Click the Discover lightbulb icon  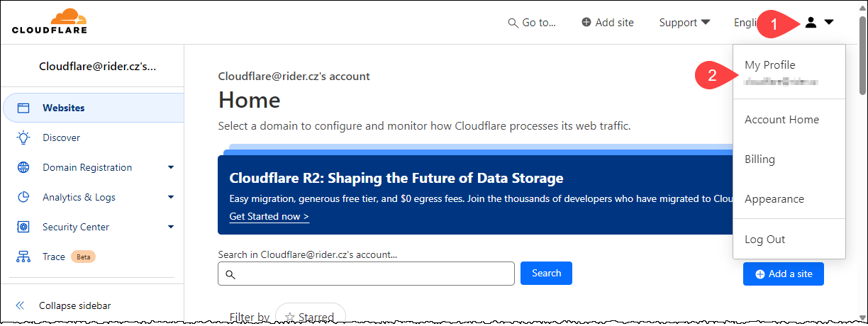tap(23, 138)
